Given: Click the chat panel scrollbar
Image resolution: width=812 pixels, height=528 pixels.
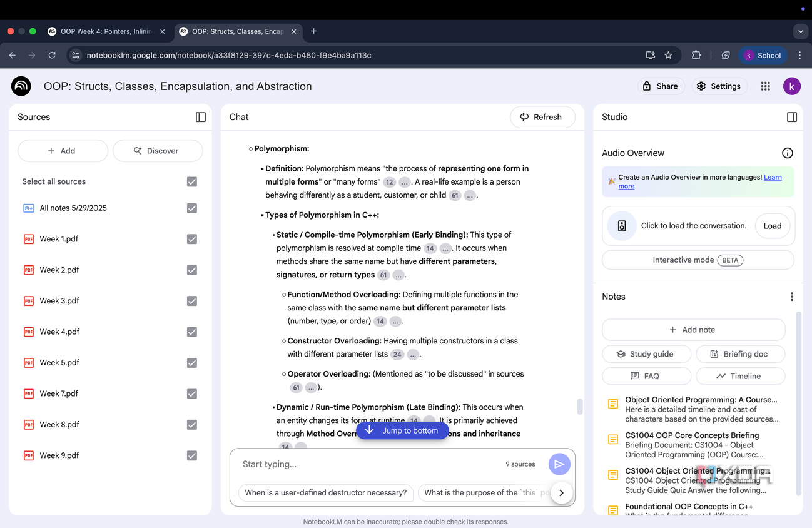Looking at the screenshot, I should 580,406.
